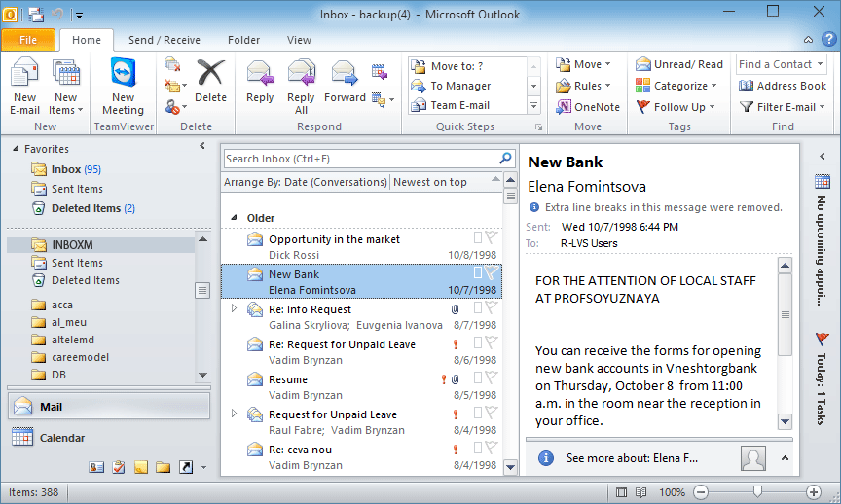Open the Move dropdown in ribbon

click(x=584, y=64)
